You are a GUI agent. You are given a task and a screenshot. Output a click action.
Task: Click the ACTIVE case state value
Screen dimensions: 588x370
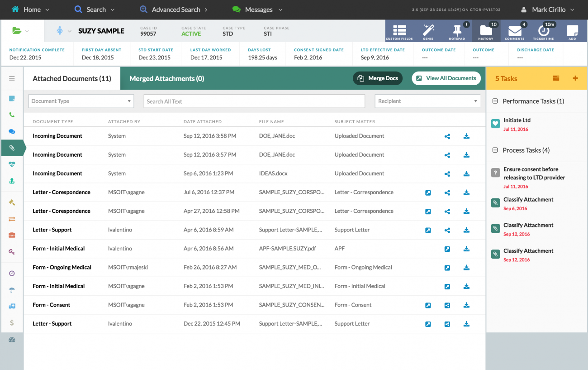click(x=191, y=34)
